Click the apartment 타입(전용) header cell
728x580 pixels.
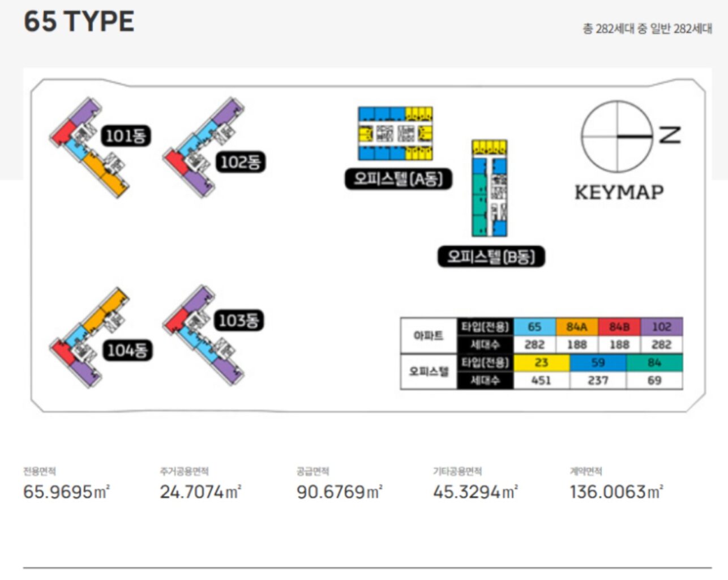[x=485, y=327]
